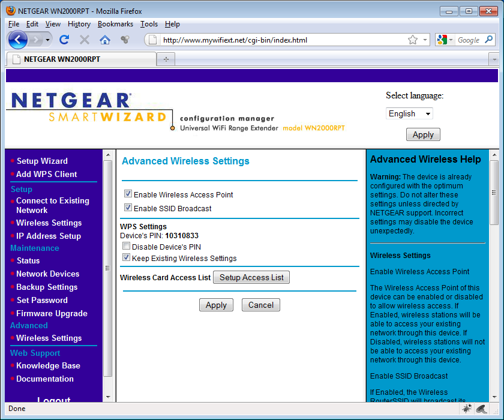Check Disable Device's PIN
The width and height of the screenshot is (504, 420).
pyautogui.click(x=127, y=246)
